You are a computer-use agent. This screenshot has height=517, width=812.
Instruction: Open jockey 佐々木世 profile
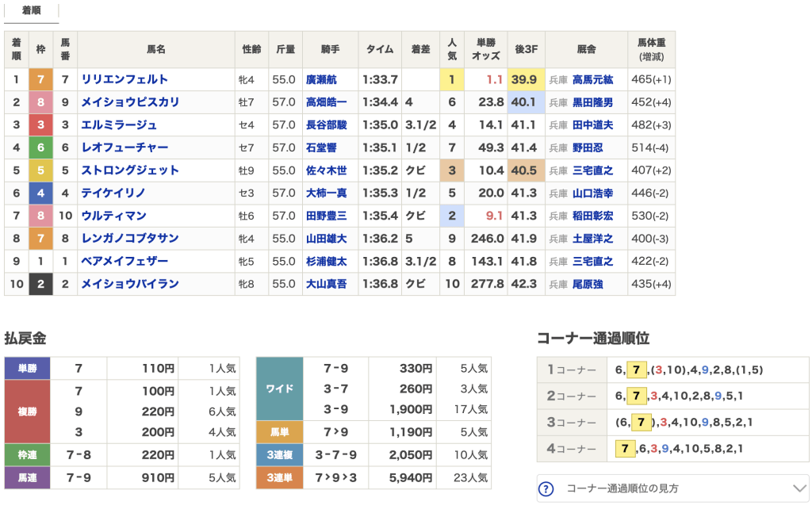click(326, 171)
